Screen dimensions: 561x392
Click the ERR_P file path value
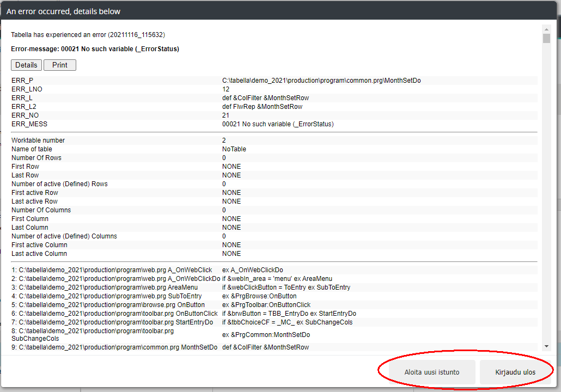321,81
